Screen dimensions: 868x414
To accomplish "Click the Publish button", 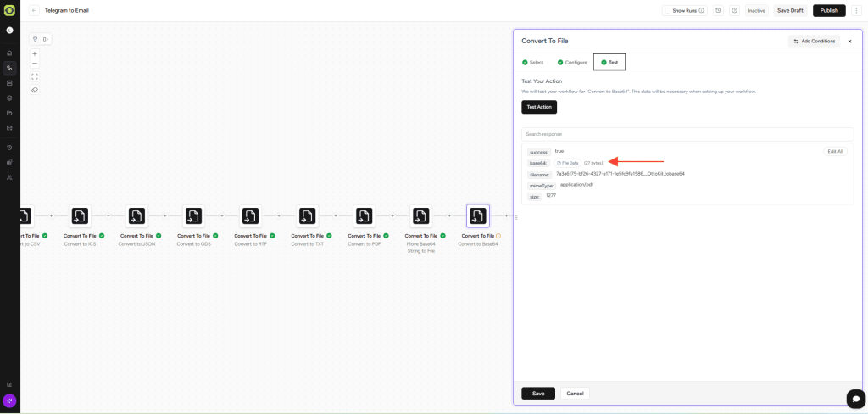I will pos(829,11).
